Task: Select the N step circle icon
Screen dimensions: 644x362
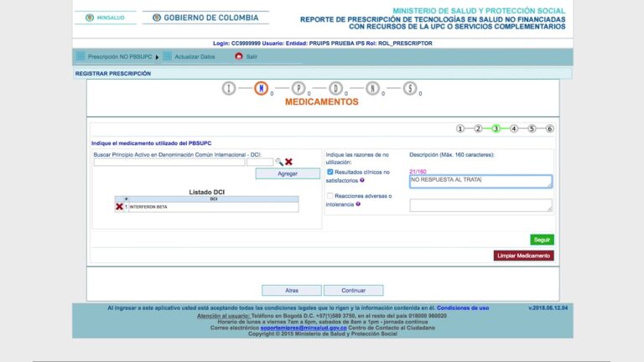Action: point(372,88)
